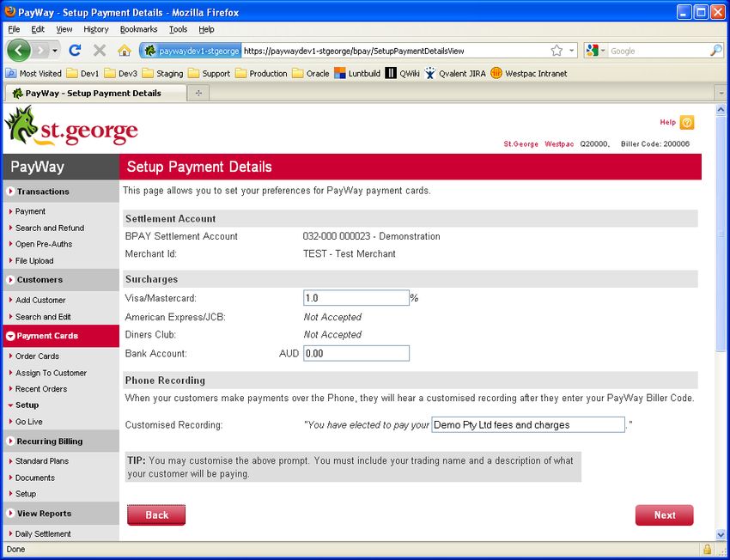Bookmark this page with the star icon
730x560 pixels.
(x=557, y=51)
